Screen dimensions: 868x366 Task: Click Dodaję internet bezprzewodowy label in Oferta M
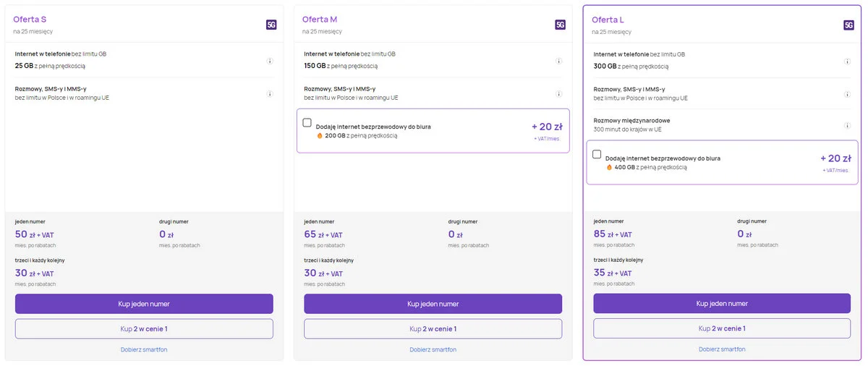(x=373, y=127)
